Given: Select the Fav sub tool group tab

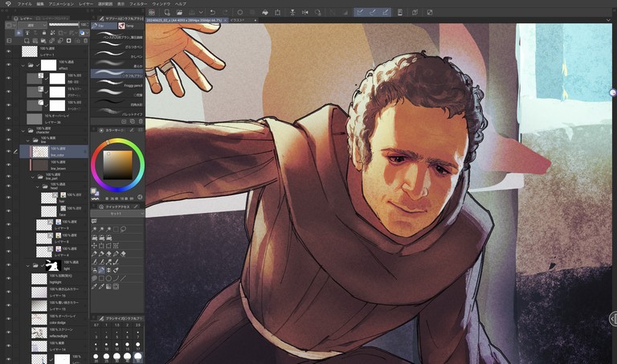Looking at the screenshot, I should coord(104,26).
